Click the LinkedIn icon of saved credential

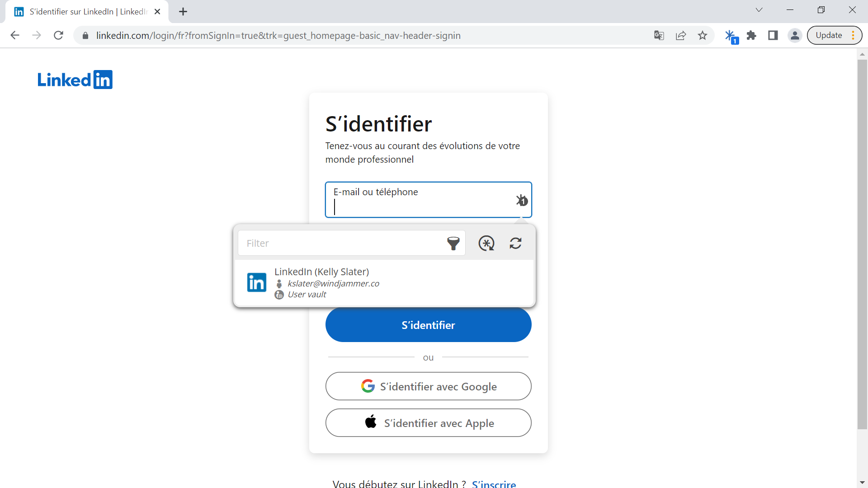(256, 282)
